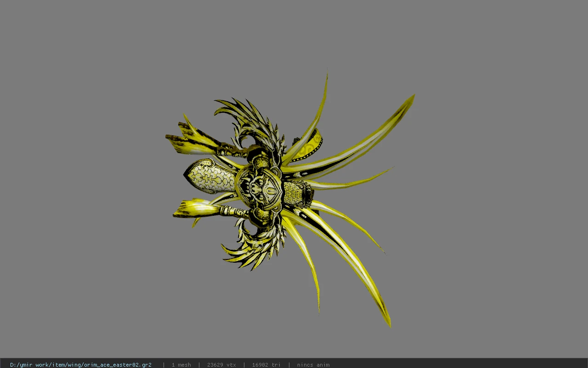Click the '16902 tri' triangle count
This screenshot has width=588, height=368.
click(x=266, y=365)
